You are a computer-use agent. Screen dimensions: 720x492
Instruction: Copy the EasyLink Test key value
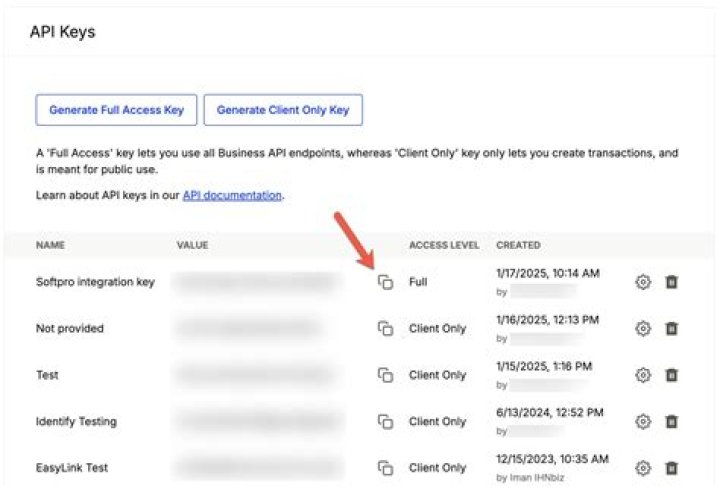click(385, 468)
